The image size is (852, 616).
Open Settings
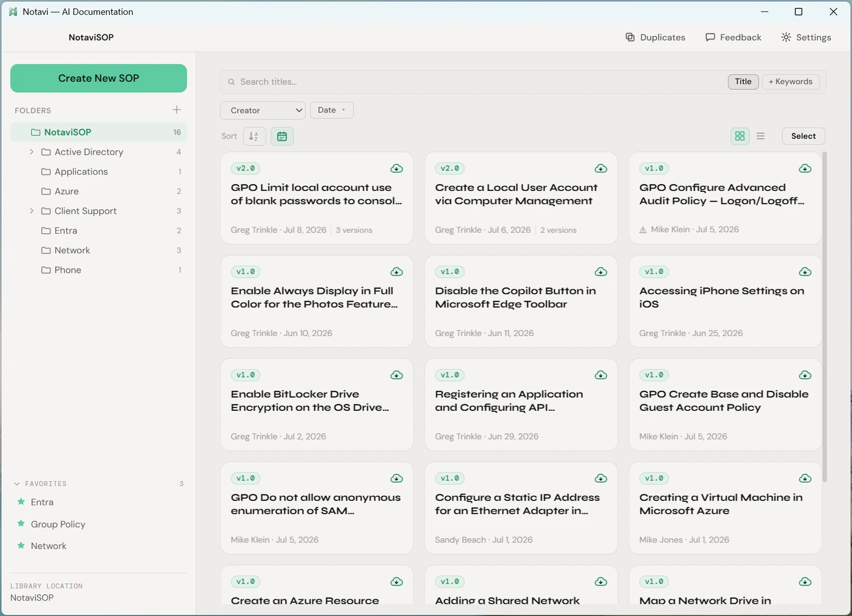coord(806,37)
